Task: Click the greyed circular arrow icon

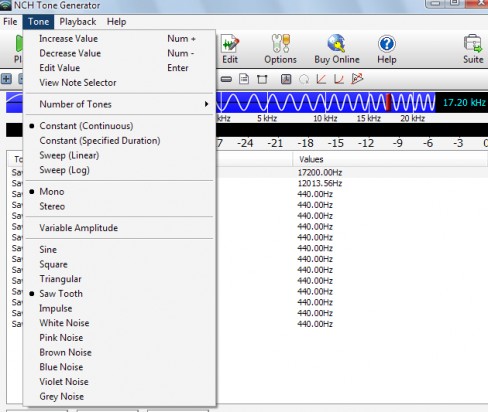Action: tap(304, 79)
